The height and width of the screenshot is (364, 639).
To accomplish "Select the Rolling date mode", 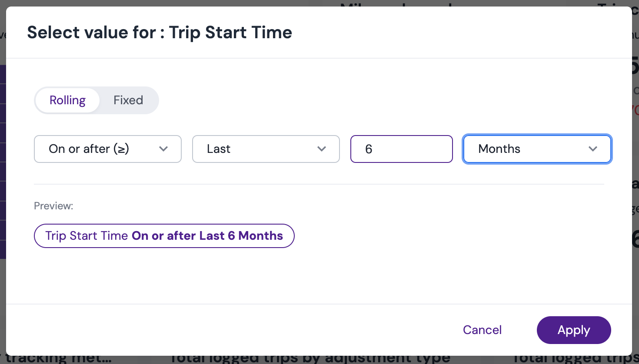I will [x=67, y=100].
